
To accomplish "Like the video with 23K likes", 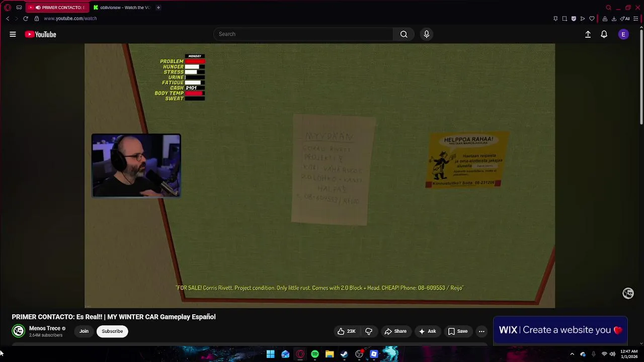I will click(346, 331).
